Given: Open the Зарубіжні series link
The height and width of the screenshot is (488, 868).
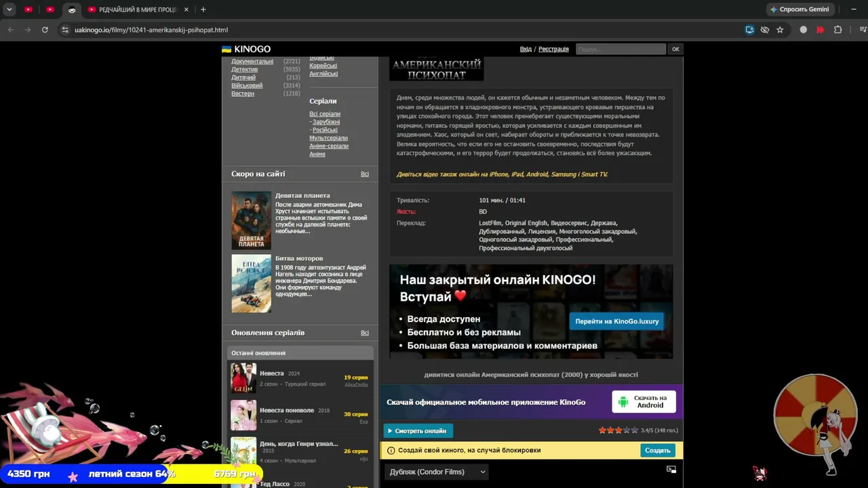Looking at the screenshot, I should [326, 122].
